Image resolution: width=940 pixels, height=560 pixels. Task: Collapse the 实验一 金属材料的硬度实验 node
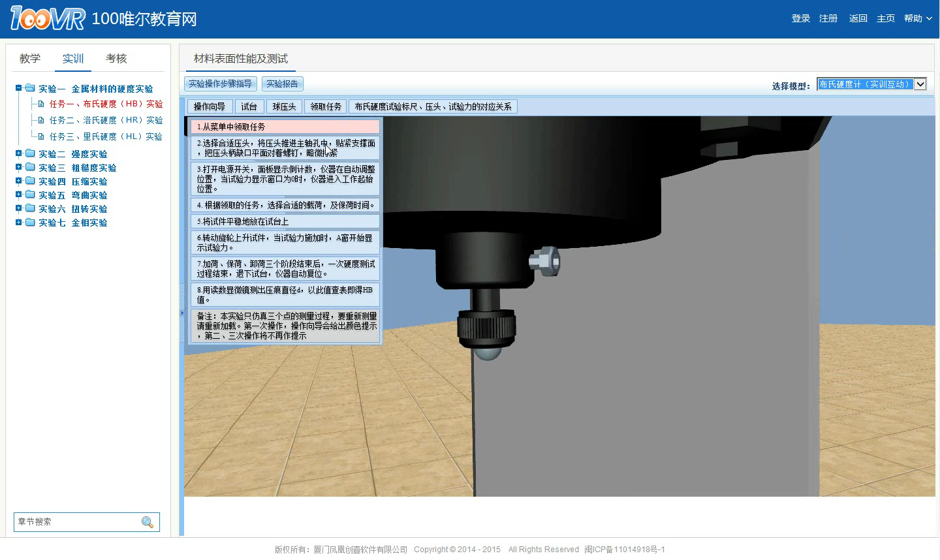(19, 88)
